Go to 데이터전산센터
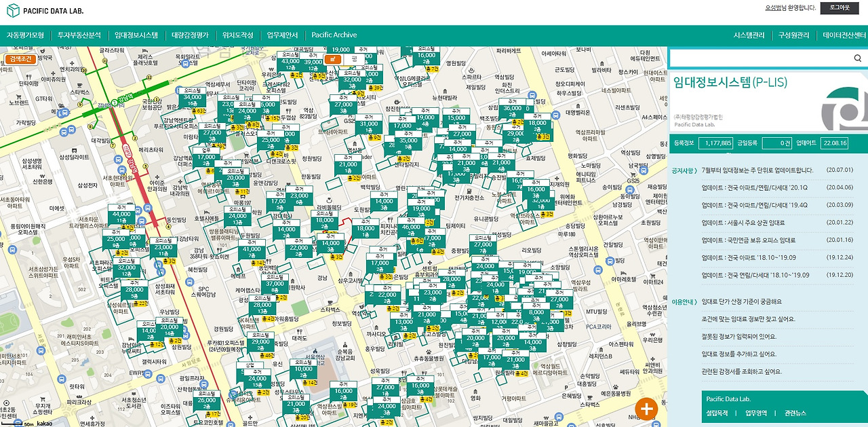This screenshot has height=427, width=868. click(844, 35)
